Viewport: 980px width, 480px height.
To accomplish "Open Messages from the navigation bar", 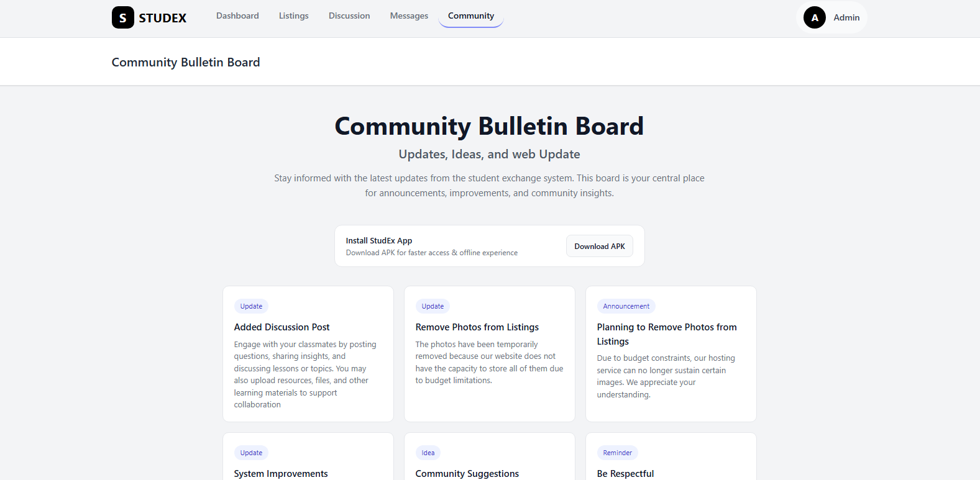I will [409, 16].
